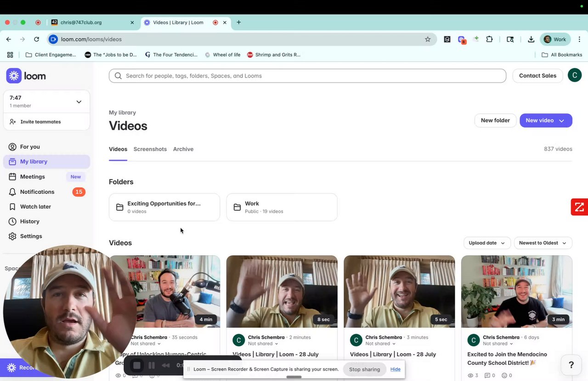
Task: Hide the screen sharing notification bar
Action: click(x=396, y=369)
